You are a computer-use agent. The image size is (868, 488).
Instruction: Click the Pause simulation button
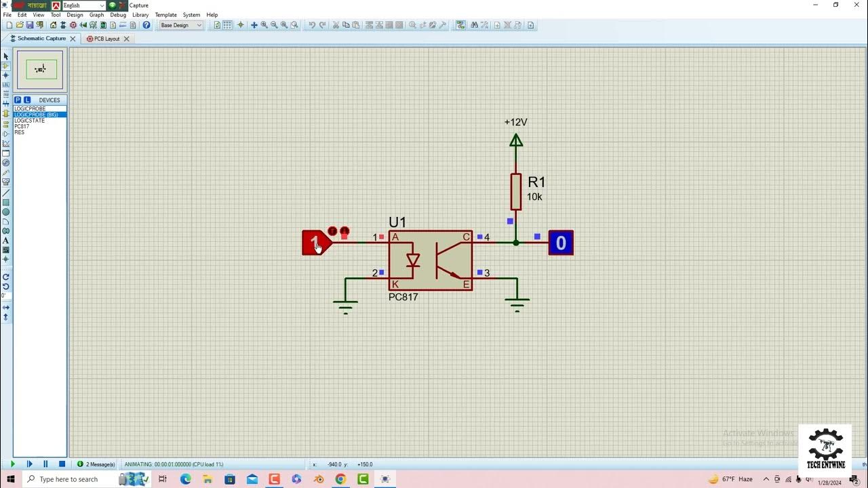pos(45,464)
